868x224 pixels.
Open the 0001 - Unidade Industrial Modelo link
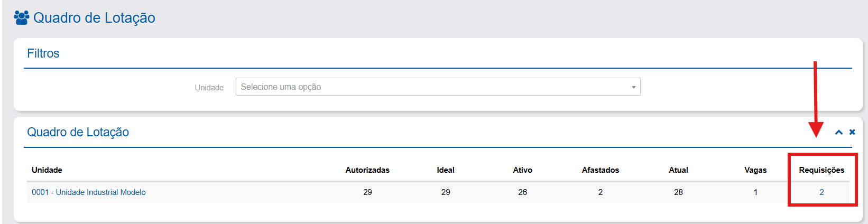[x=89, y=192]
